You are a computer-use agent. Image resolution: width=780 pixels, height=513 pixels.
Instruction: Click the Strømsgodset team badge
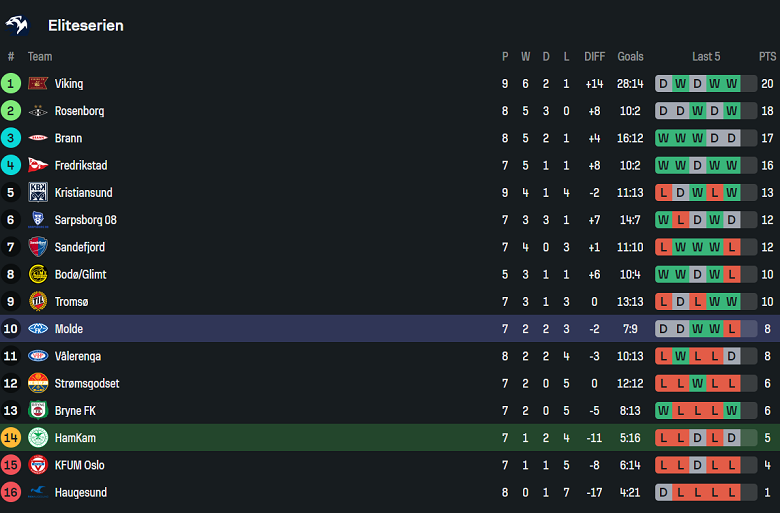point(38,383)
